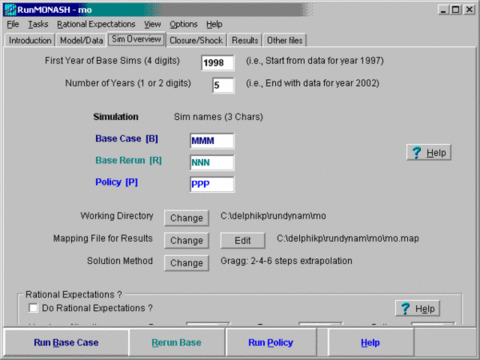Click the 'Simulation' column heading

(116, 117)
